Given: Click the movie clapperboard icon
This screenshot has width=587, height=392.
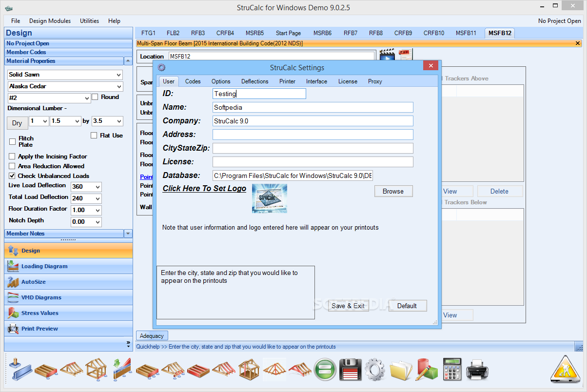Looking at the screenshot, I should point(387,55).
